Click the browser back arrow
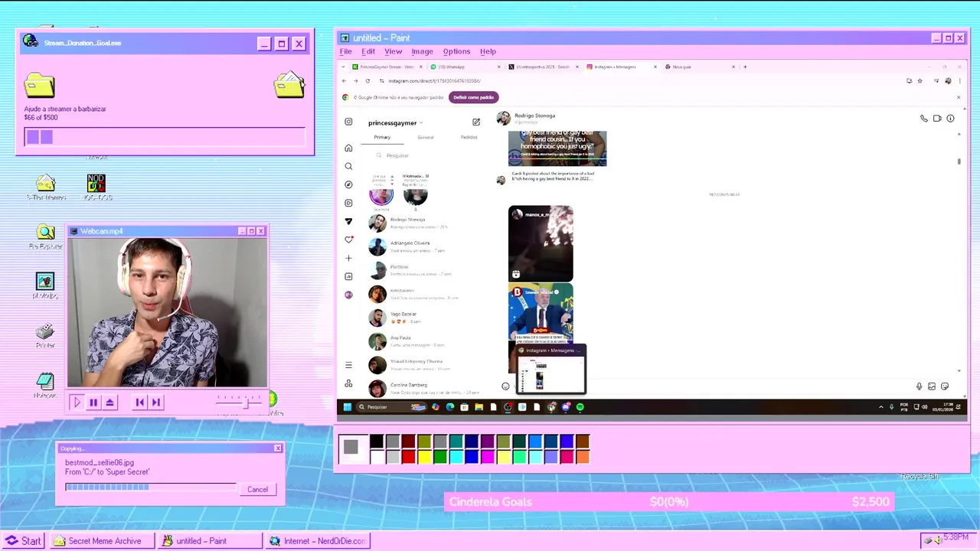980x551 pixels. [x=344, y=80]
